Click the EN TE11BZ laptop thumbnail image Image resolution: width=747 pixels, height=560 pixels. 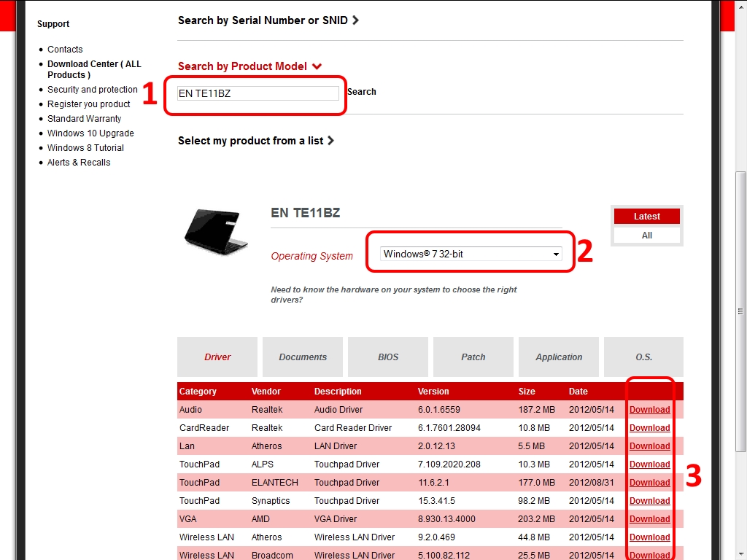216,231
